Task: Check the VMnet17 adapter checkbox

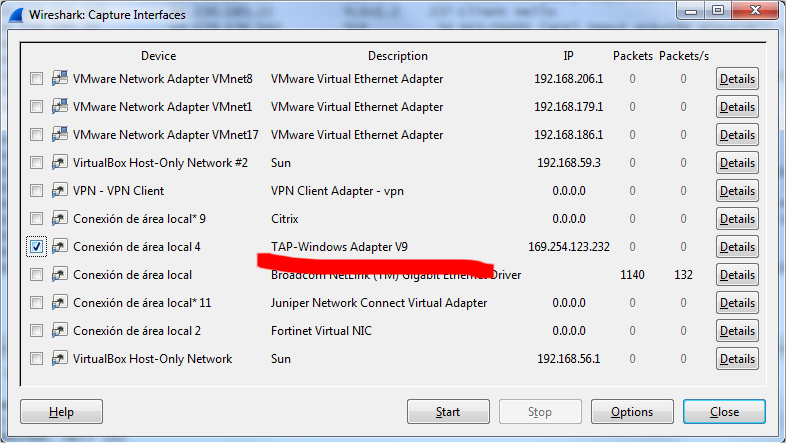Action: point(36,135)
